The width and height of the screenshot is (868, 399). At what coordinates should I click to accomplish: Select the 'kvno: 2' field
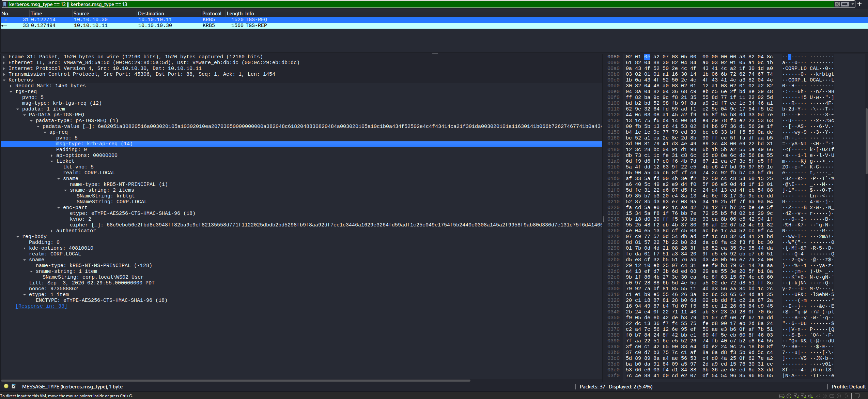pyautogui.click(x=80, y=219)
